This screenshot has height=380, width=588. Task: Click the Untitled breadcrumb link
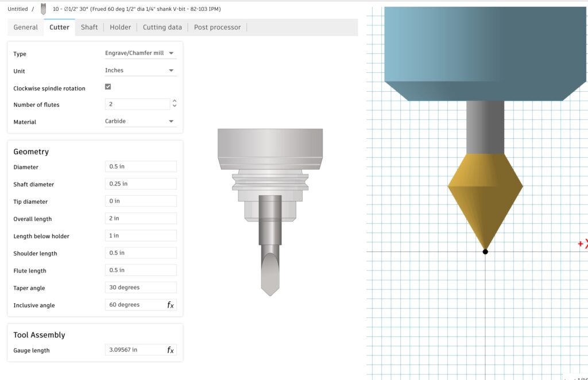(18, 9)
